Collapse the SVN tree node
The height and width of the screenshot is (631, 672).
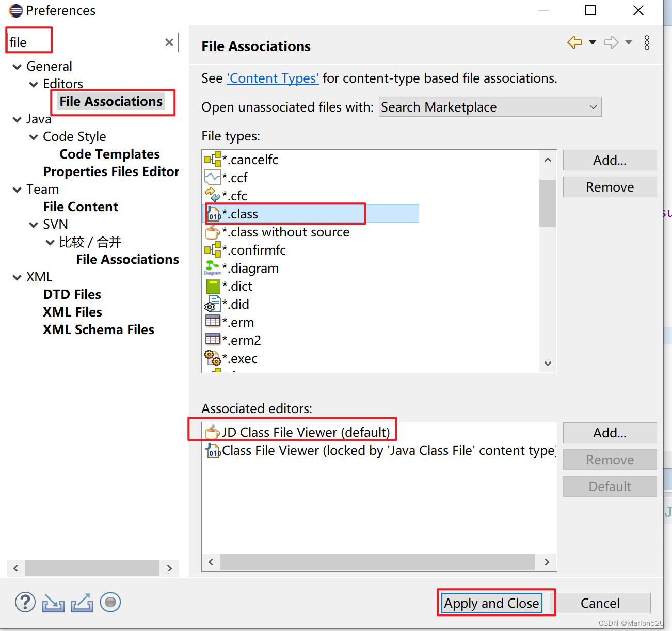[34, 225]
